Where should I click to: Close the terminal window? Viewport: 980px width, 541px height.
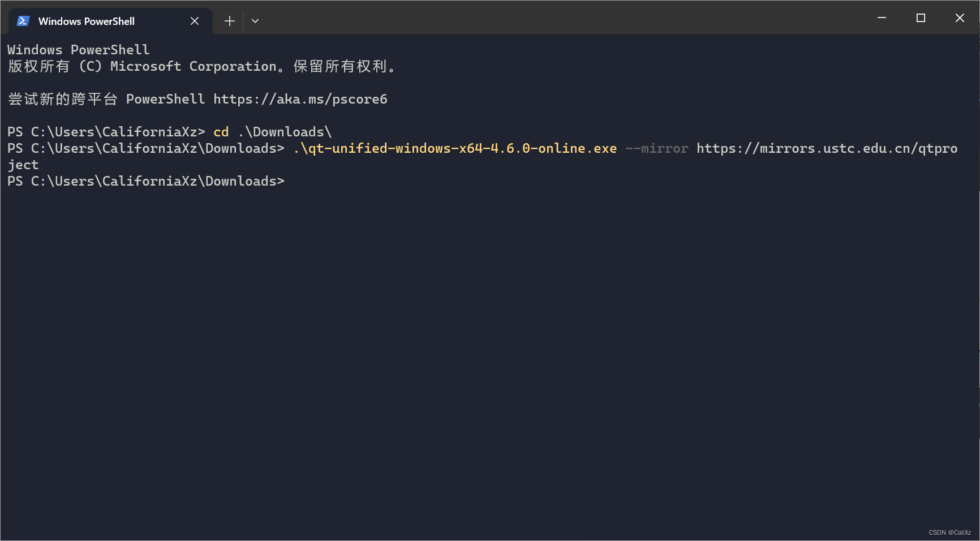coord(960,18)
